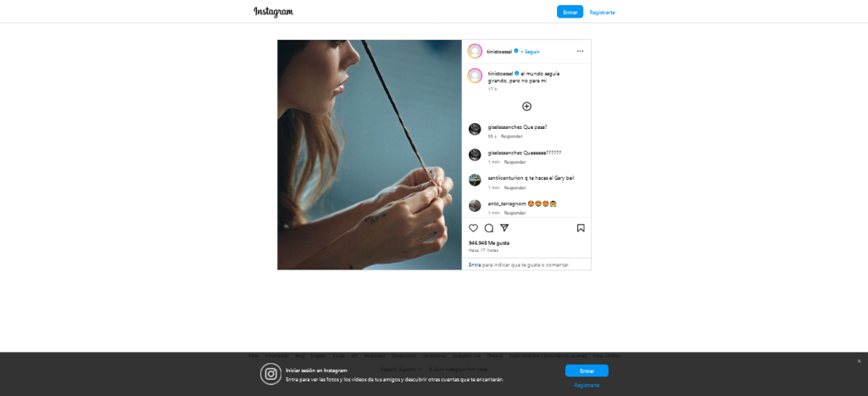Reply to giselasanchez's 'Que pasa?' comment
The image size is (868, 396).
pyautogui.click(x=511, y=137)
